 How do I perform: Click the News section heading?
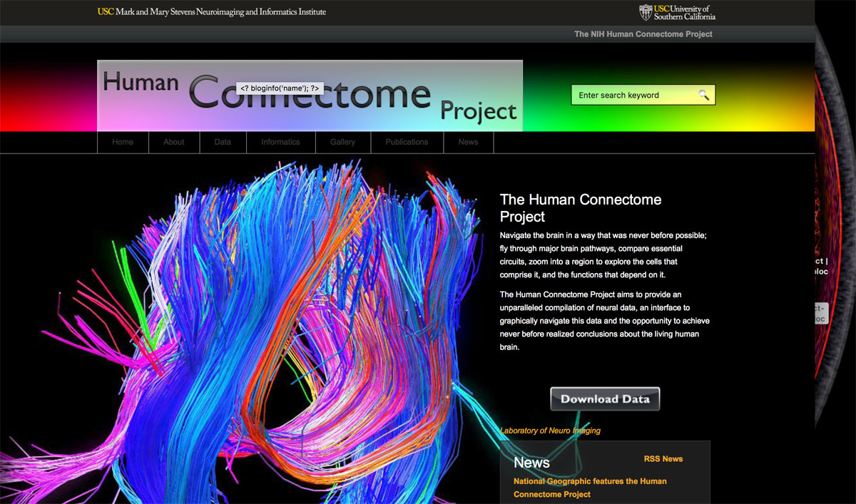(x=531, y=463)
